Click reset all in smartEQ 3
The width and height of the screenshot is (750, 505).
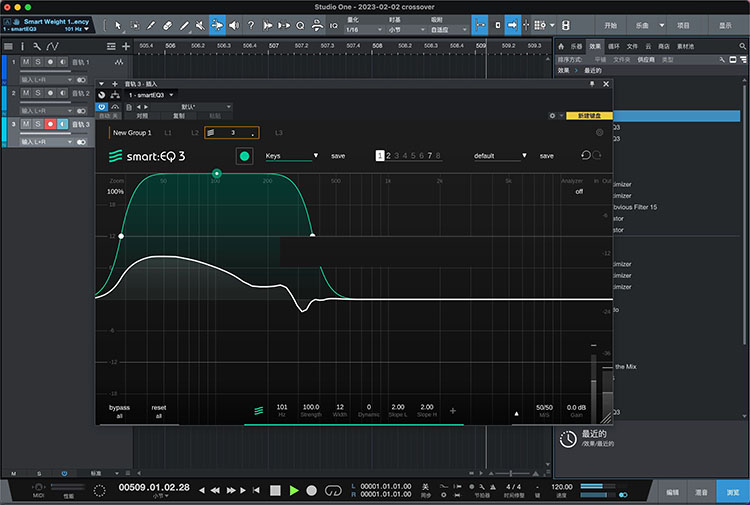(159, 411)
